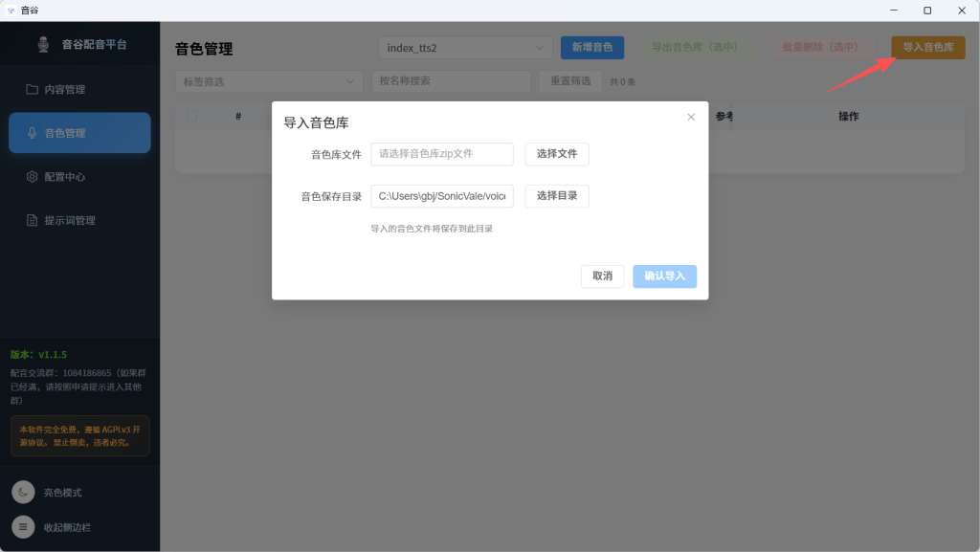980x552 pixels.
Task: Click 取消 to dismiss import dialog
Action: tap(603, 276)
